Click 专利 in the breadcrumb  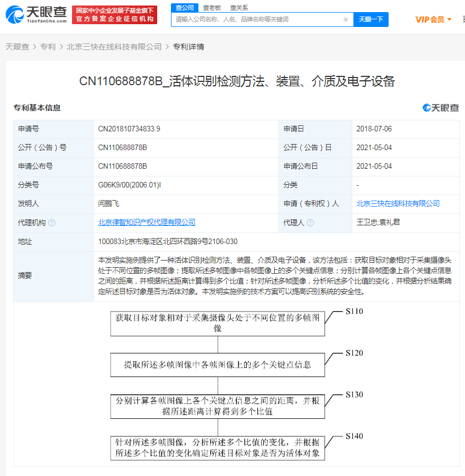coord(46,47)
